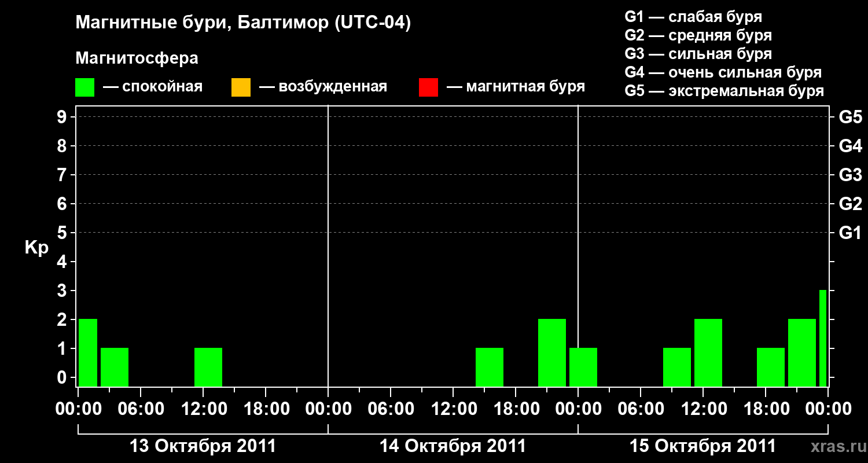The width and height of the screenshot is (868, 463).
Task: Click the G4 label on right axis
Action: [x=850, y=146]
